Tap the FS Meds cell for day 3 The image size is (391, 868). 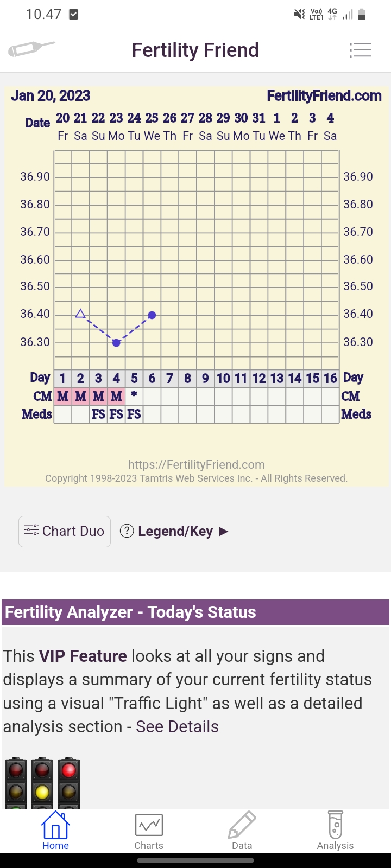98,414
